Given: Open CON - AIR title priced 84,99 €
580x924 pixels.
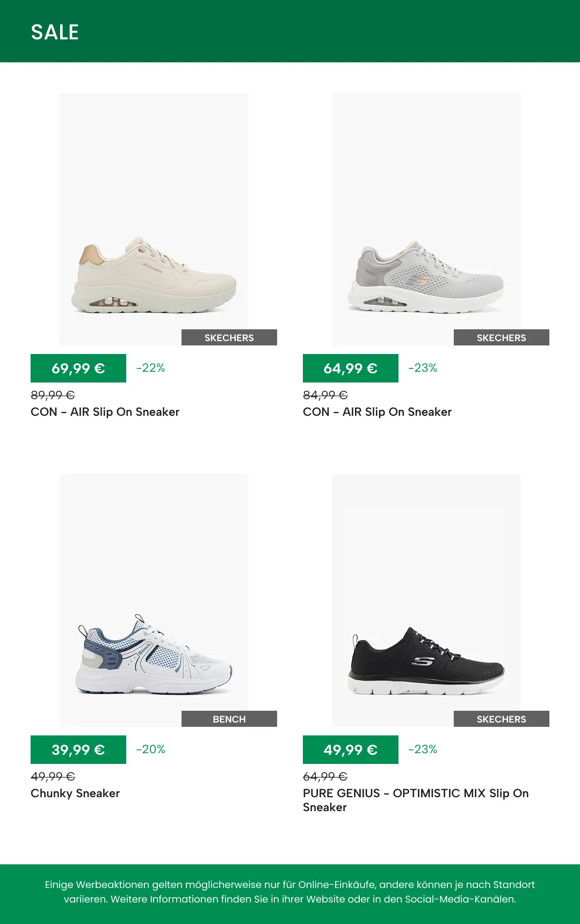Looking at the screenshot, I should pos(378,412).
